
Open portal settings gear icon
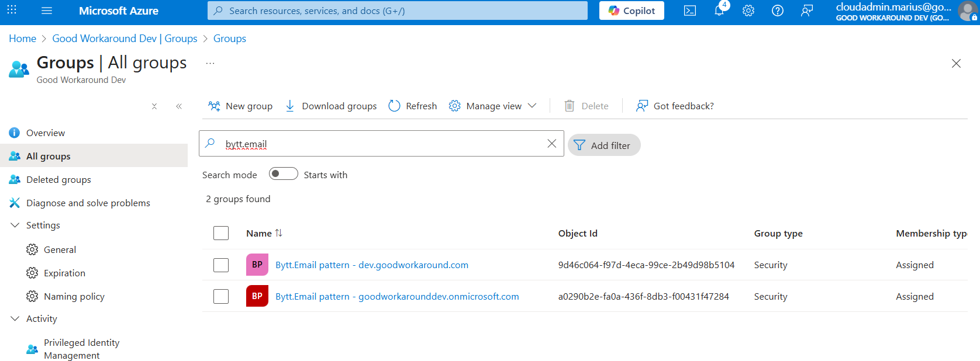pyautogui.click(x=748, y=11)
